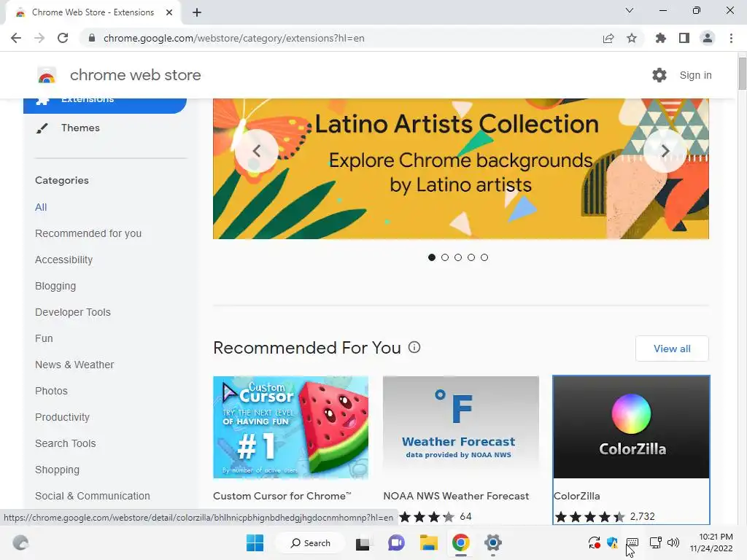The width and height of the screenshot is (747, 560).
Task: Select the fifth carousel dot
Action: point(484,257)
